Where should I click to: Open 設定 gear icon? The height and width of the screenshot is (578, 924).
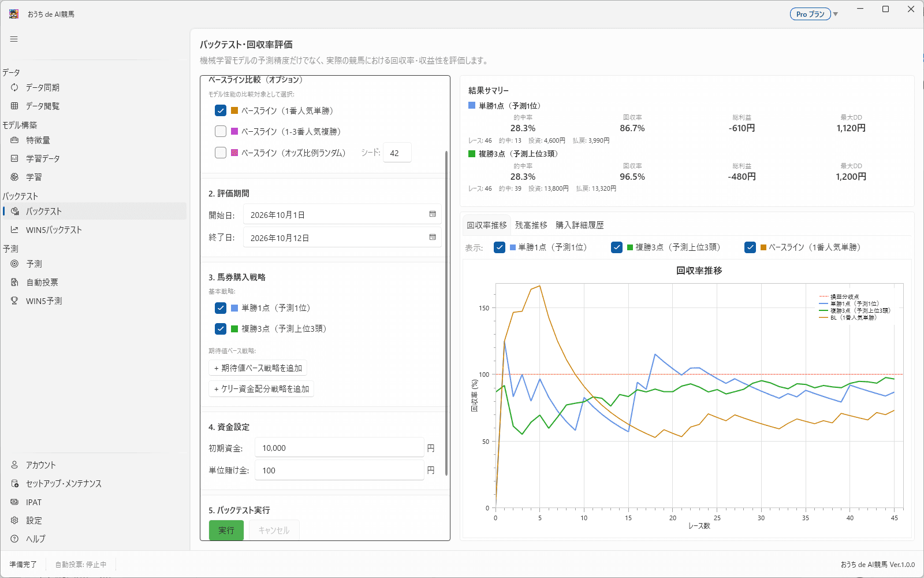[x=14, y=520]
